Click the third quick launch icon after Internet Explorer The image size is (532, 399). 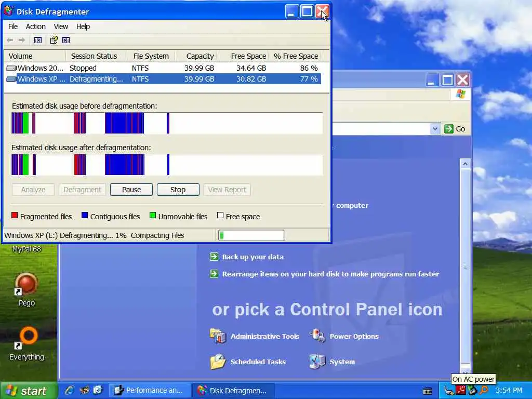click(x=98, y=390)
